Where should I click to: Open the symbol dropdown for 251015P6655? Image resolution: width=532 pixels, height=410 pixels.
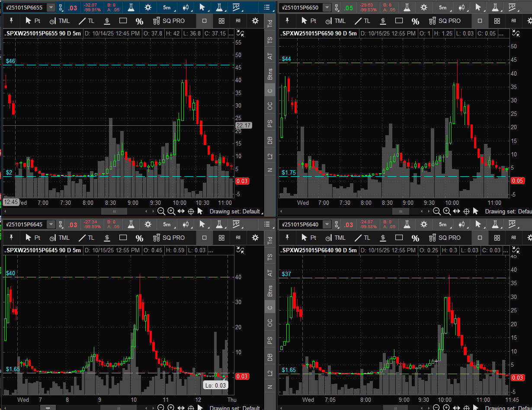(51, 7)
